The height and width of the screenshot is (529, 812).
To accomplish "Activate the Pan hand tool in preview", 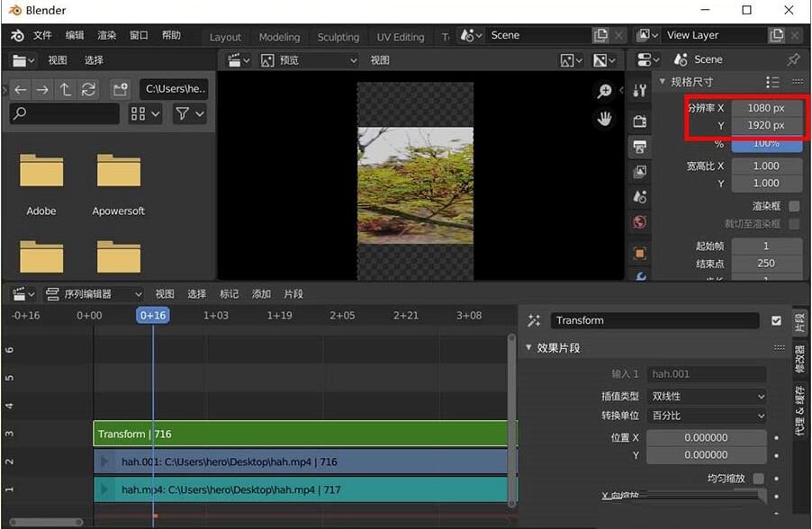I will pos(604,118).
